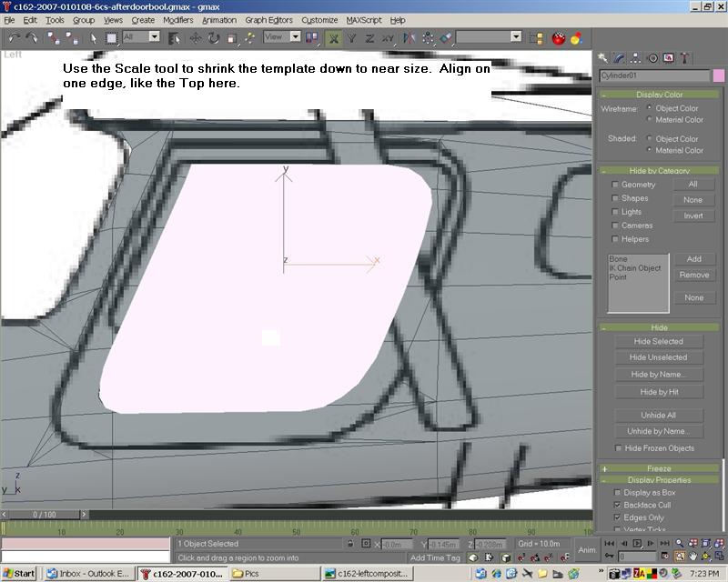
Task: Check the Shapes hide category box
Action: click(x=615, y=198)
